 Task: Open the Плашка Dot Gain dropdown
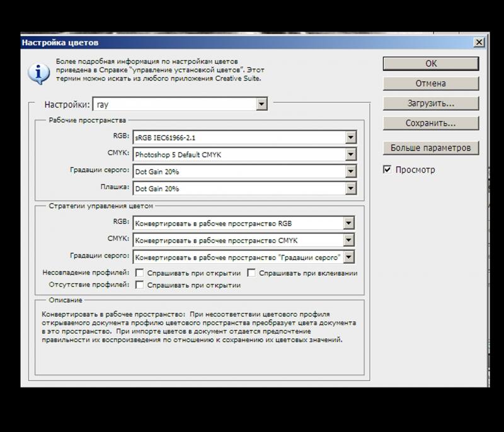click(351, 188)
